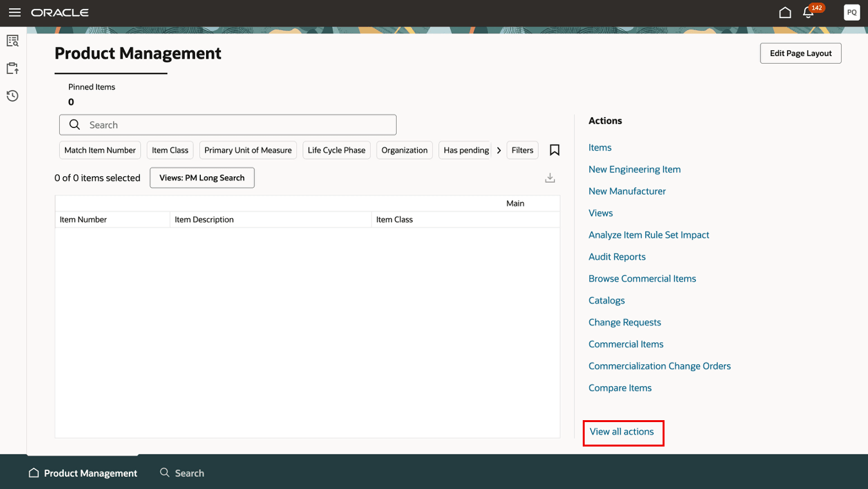
Task: Open the Views: PM Long Search selector
Action: pyautogui.click(x=202, y=178)
